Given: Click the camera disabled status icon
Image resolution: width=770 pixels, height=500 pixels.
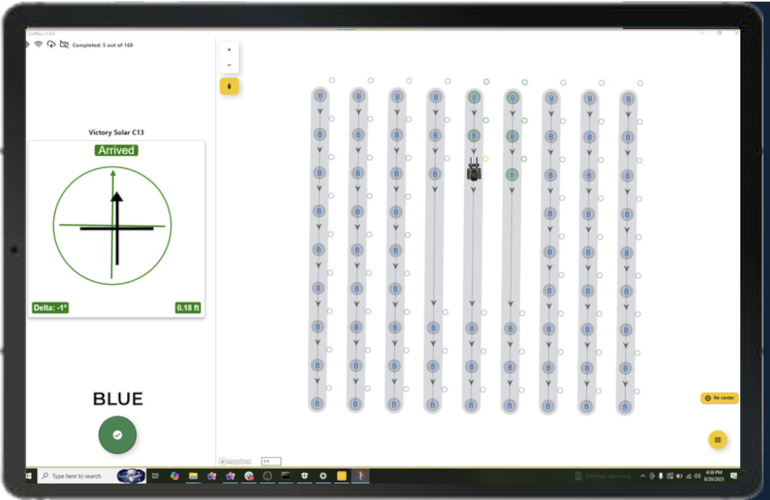Looking at the screenshot, I should (64, 45).
